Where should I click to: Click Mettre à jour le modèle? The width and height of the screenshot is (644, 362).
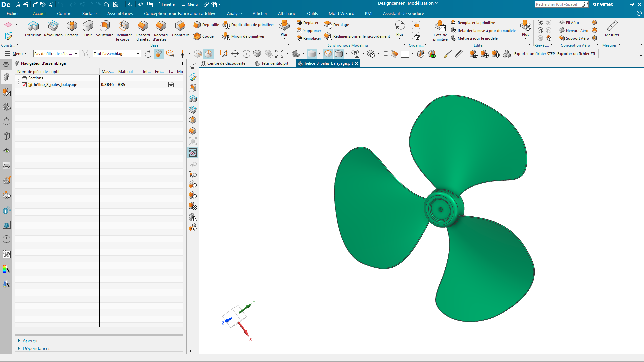474,38
